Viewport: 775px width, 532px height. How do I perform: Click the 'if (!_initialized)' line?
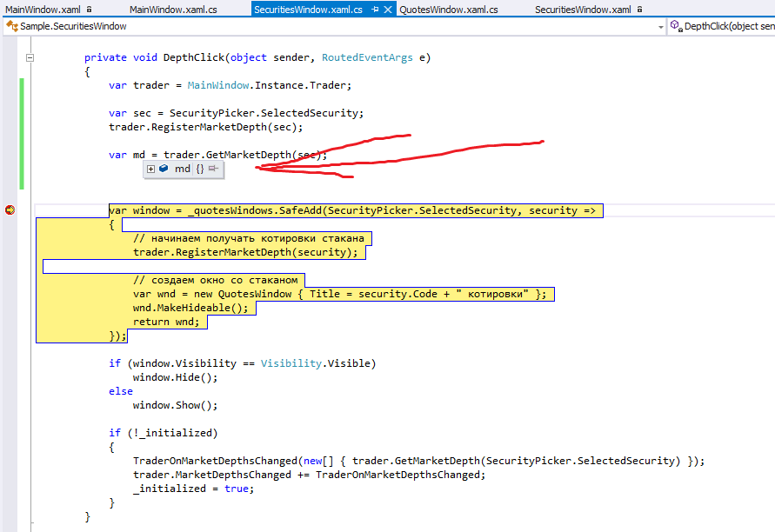point(164,433)
